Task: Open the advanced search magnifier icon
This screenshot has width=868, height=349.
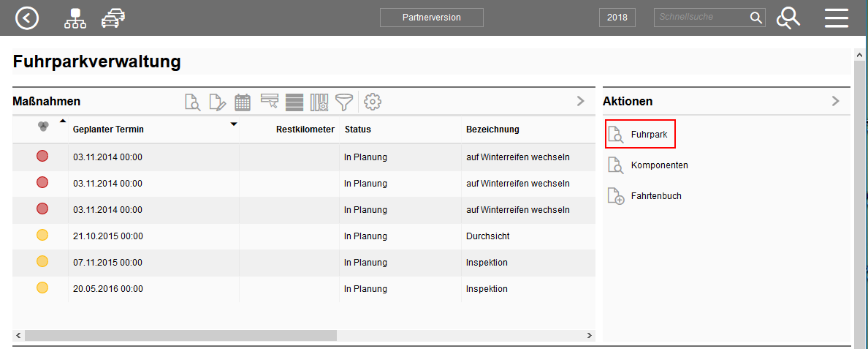Action: (x=788, y=18)
